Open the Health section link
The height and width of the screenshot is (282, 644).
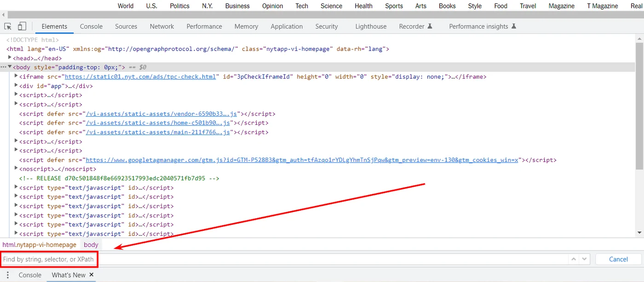(363, 6)
